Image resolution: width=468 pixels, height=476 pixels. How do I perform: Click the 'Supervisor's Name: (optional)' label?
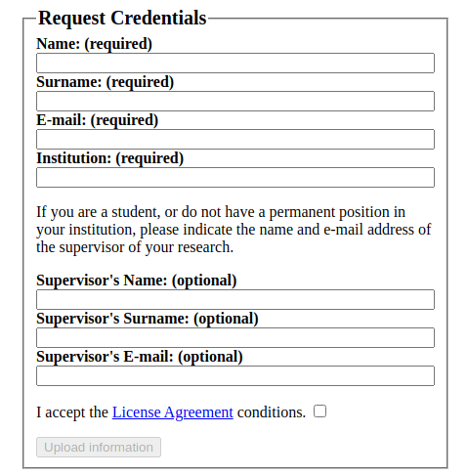pos(137,281)
